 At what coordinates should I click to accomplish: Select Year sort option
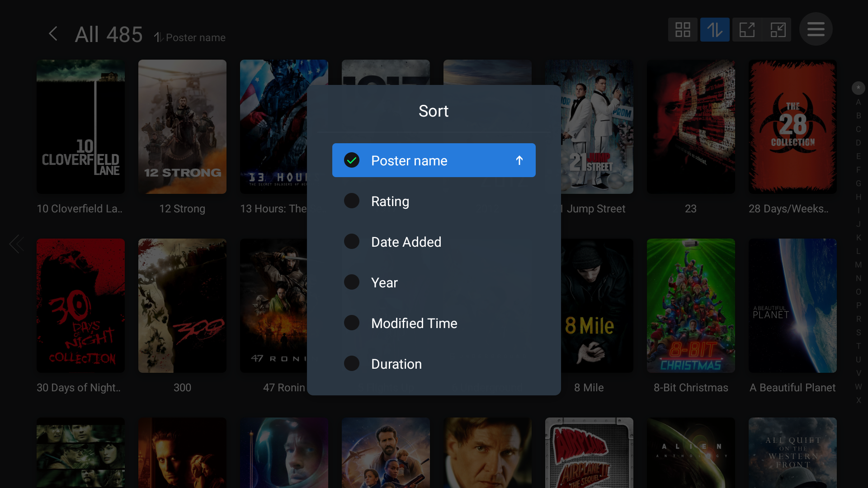tap(434, 282)
